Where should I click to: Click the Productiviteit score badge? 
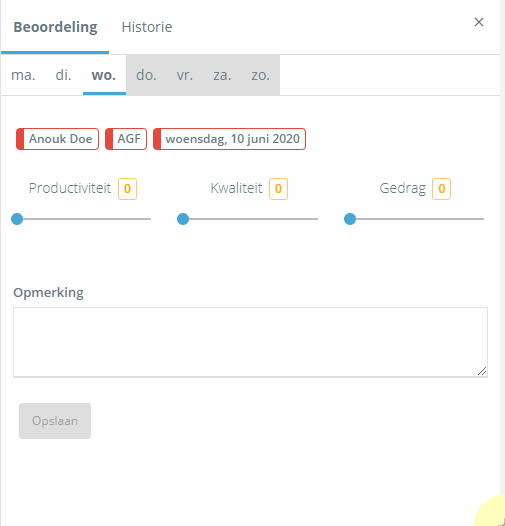[x=127, y=189]
